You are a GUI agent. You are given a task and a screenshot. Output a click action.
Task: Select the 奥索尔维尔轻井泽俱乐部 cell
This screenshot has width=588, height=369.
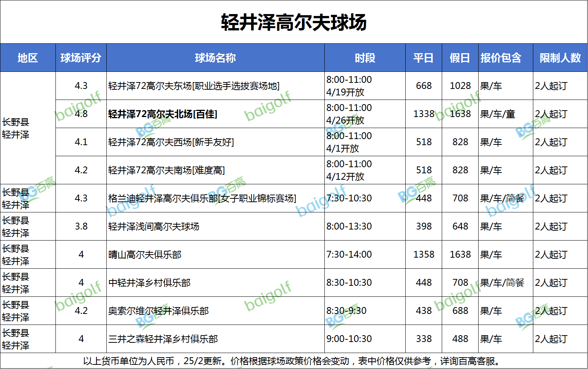click(158, 311)
